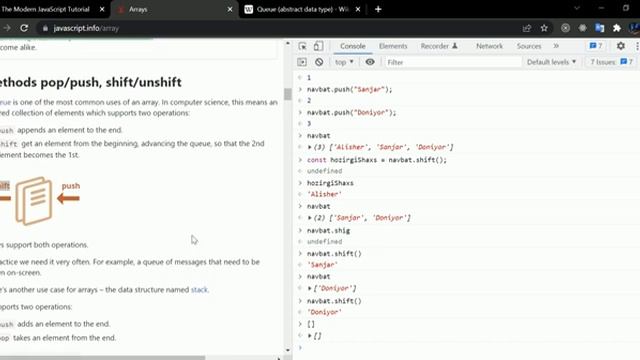Viewport: 640px width, 360px height.
Task: Open the stack link in the article
Action: pos(199,289)
